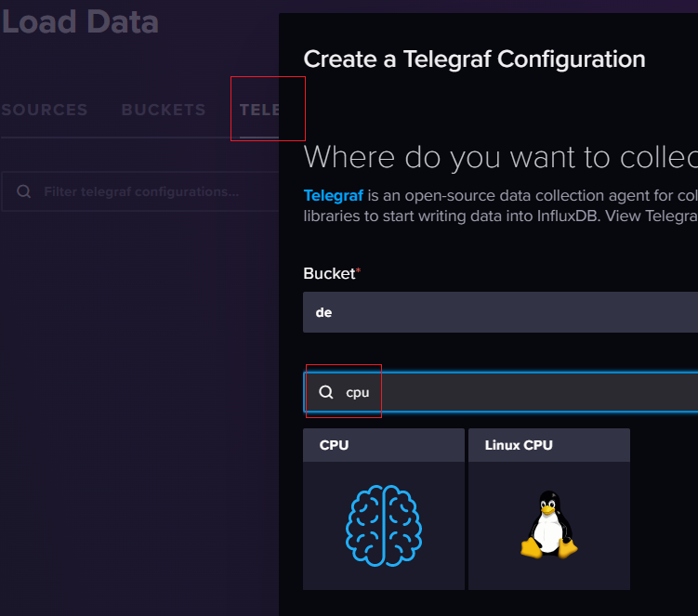The width and height of the screenshot is (698, 616).
Task: Select the Linux CPU penguin icon
Action: (549, 524)
